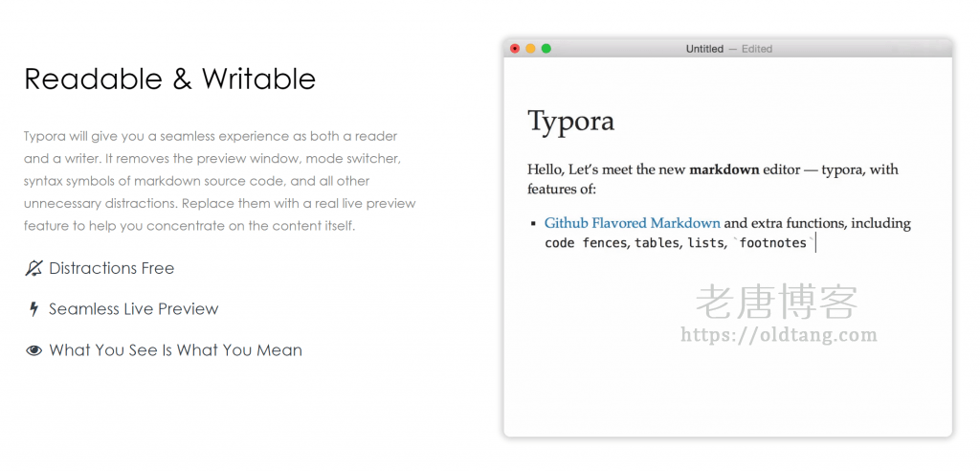
Task: Click the eye icon beside What You See
Action: (33, 350)
